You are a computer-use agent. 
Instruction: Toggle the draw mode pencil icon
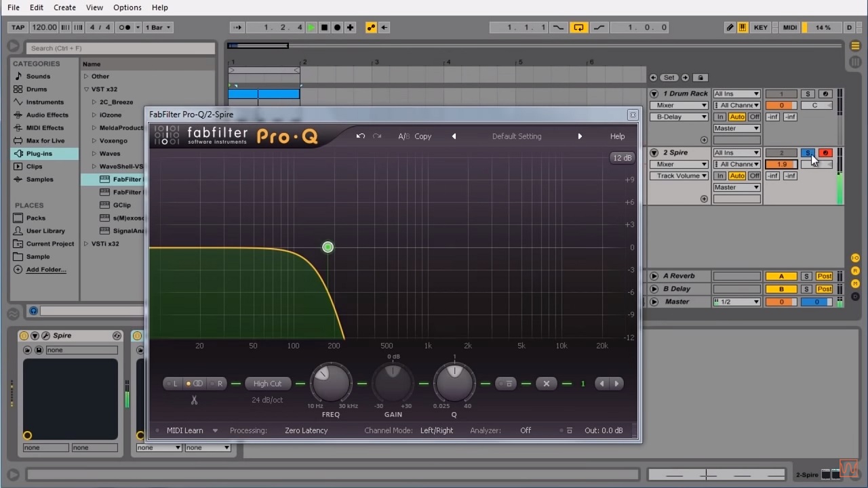(730, 28)
